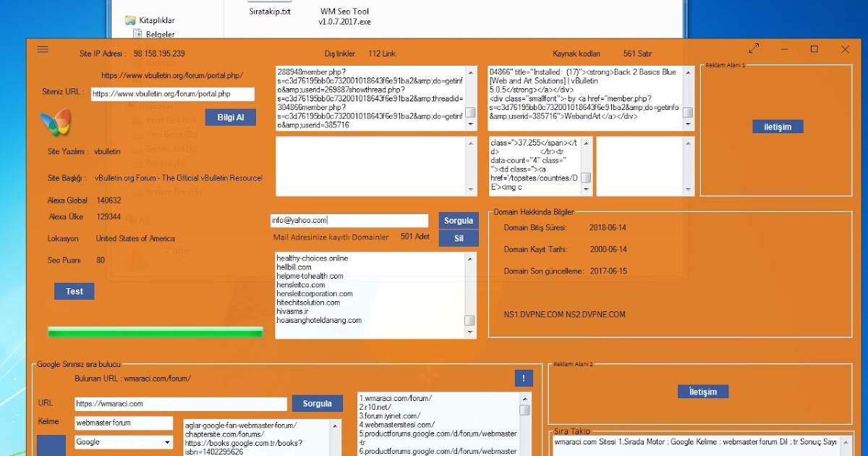Click Sorgula next to the email field

(x=459, y=221)
